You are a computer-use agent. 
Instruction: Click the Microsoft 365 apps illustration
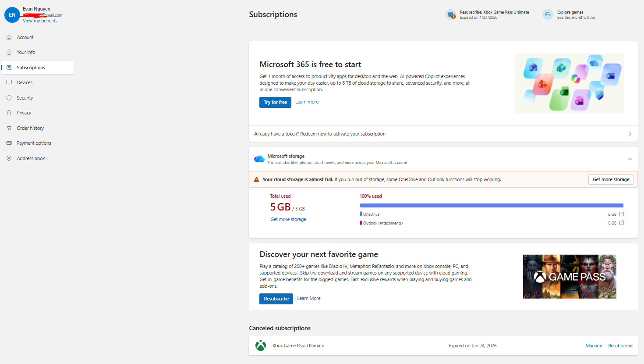click(570, 83)
